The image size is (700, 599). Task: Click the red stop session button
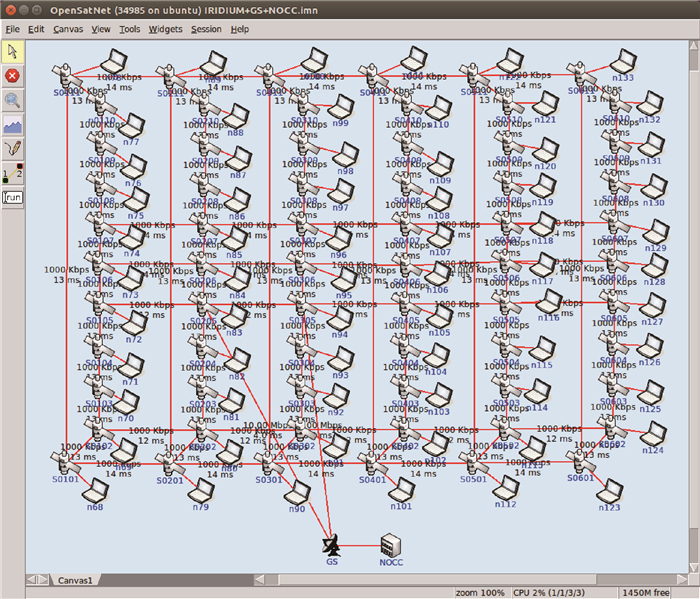coord(13,75)
